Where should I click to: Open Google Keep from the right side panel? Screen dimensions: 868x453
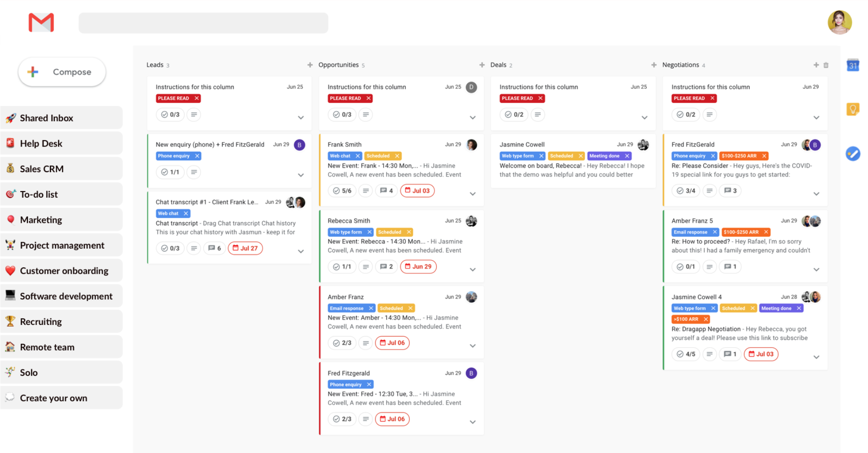pyautogui.click(x=853, y=108)
